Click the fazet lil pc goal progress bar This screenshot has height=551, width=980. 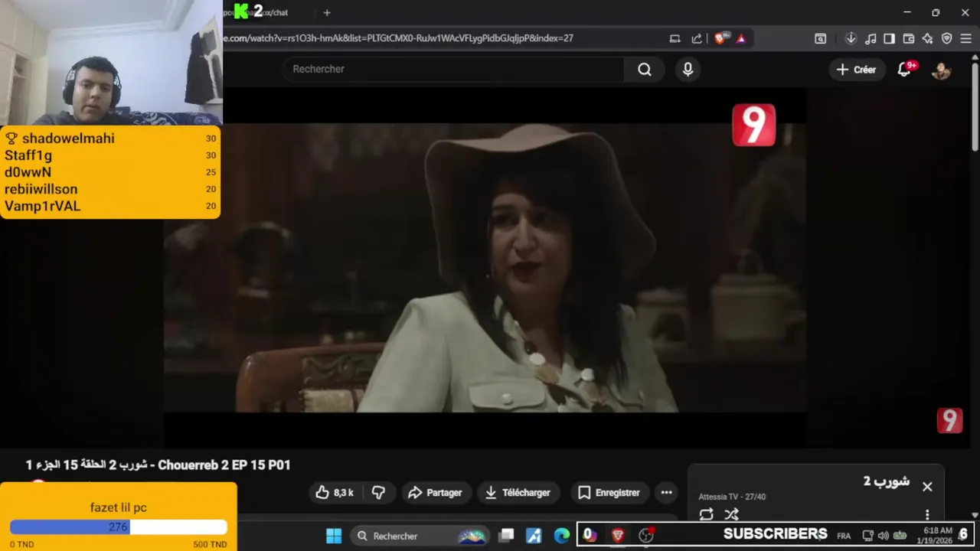coord(119,527)
